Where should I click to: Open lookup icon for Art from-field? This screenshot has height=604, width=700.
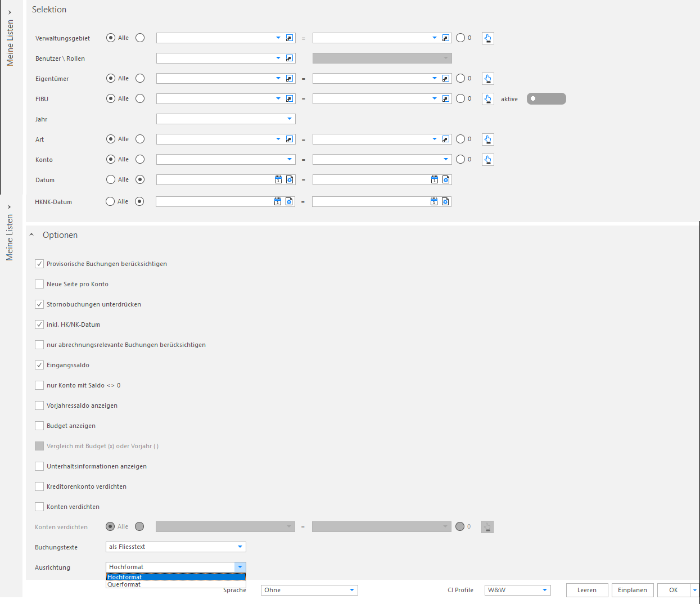(290, 139)
